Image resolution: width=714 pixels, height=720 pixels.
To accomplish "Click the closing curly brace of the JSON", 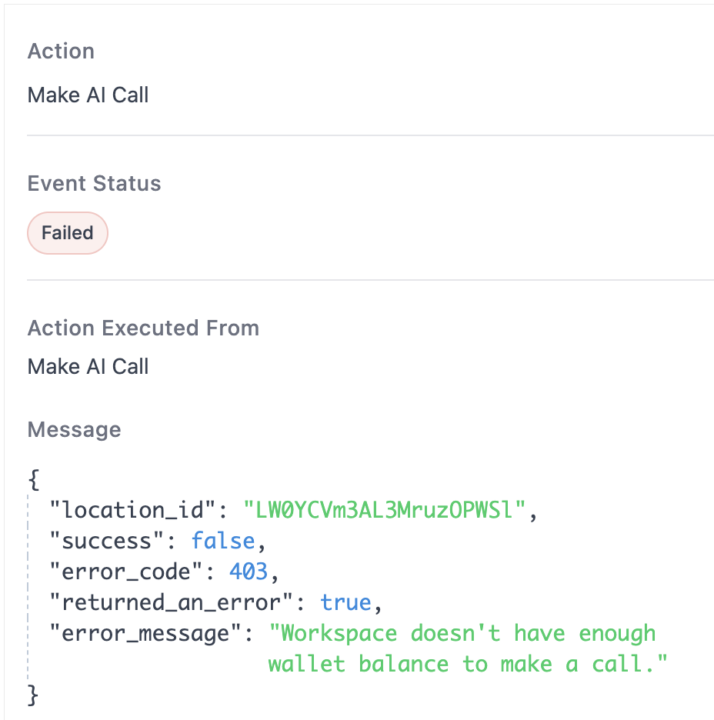I will click(x=33, y=693).
